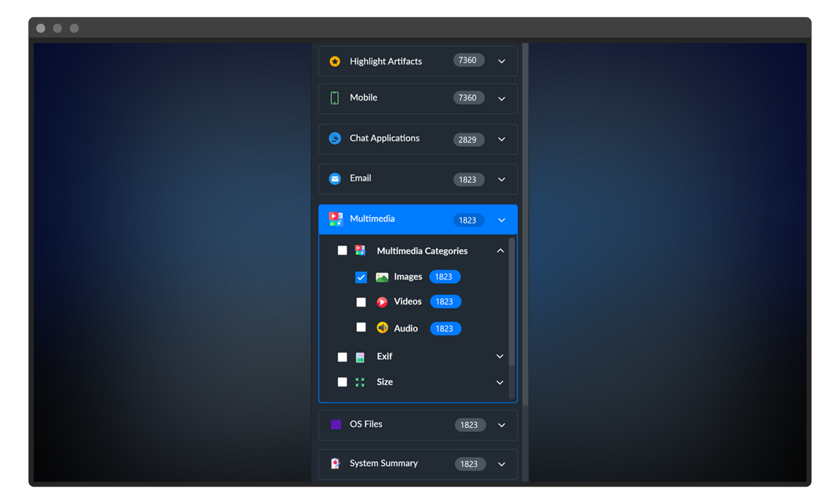Click the Multimedia panel inner scrollbar
Viewport: 840px width, 504px height.
click(x=512, y=302)
